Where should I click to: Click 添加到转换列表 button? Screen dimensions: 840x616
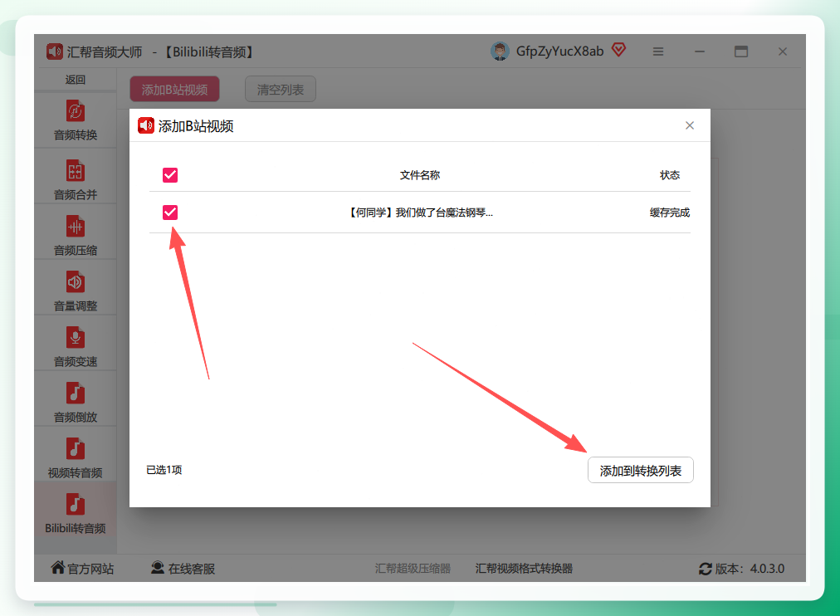click(640, 471)
